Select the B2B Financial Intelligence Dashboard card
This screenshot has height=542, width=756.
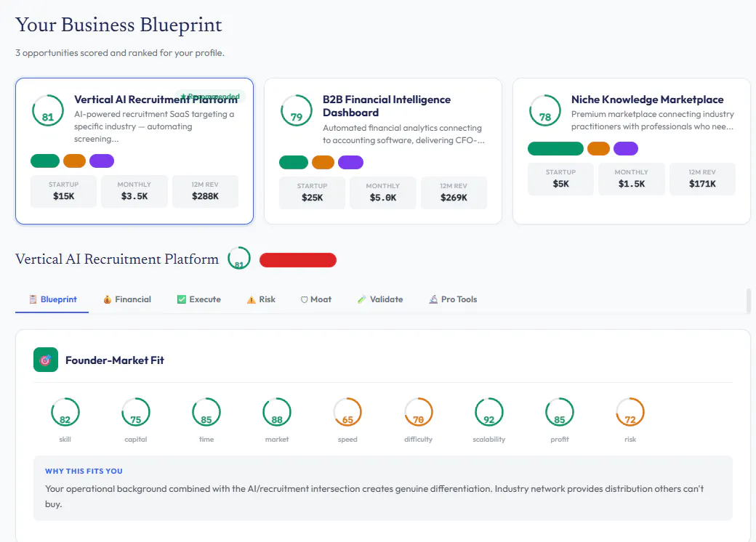coord(383,151)
